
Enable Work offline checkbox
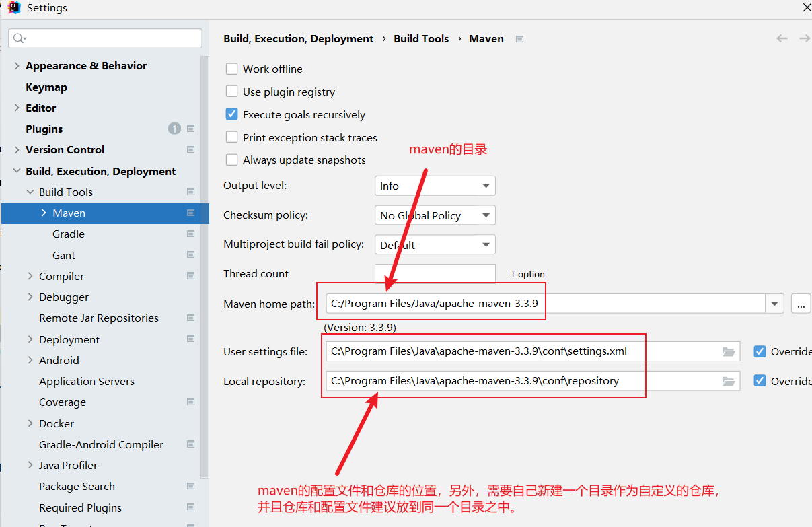tap(231, 69)
